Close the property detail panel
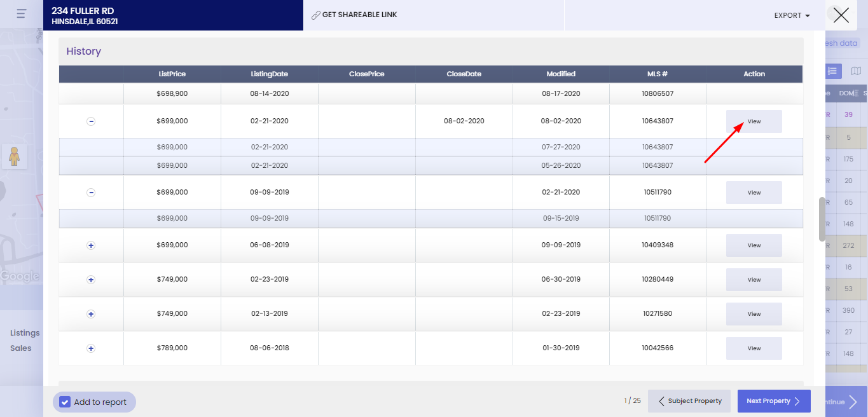The image size is (868, 417). 841,15
